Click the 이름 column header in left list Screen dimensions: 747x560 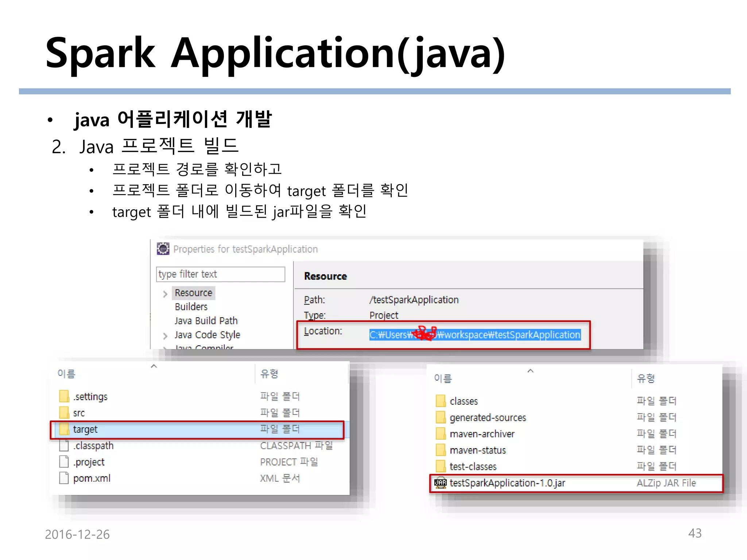pyautogui.click(x=66, y=374)
